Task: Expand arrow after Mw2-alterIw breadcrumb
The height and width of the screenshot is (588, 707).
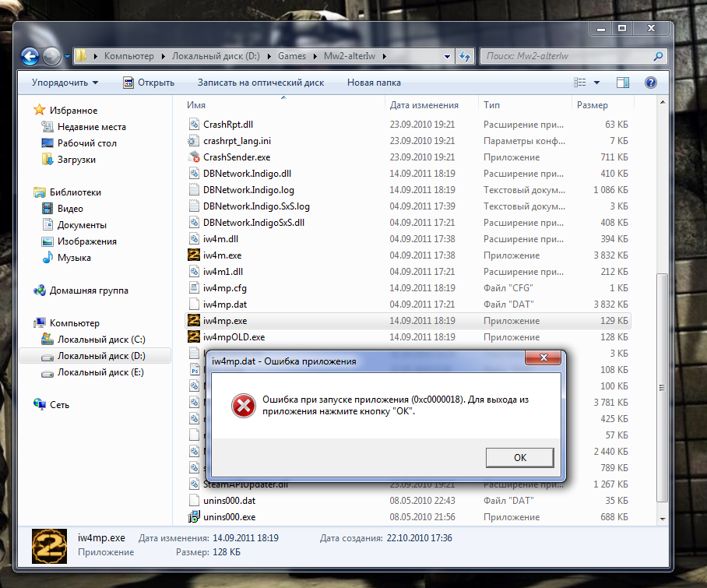Action: point(385,56)
